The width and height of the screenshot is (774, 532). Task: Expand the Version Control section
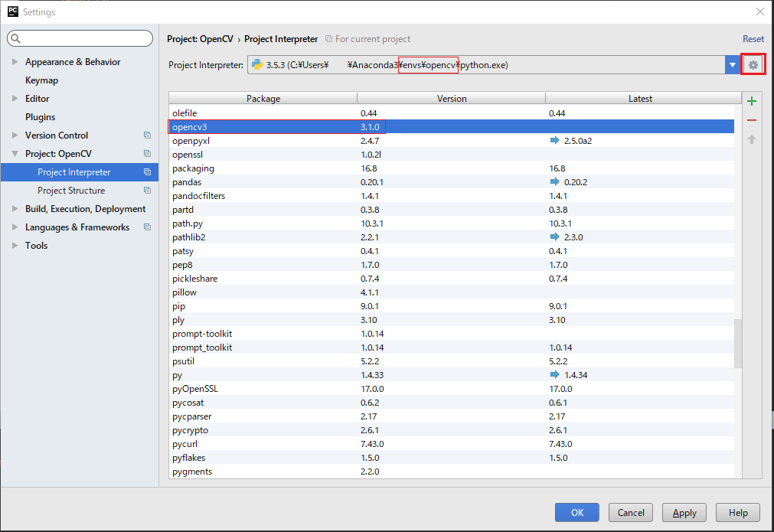tap(15, 135)
